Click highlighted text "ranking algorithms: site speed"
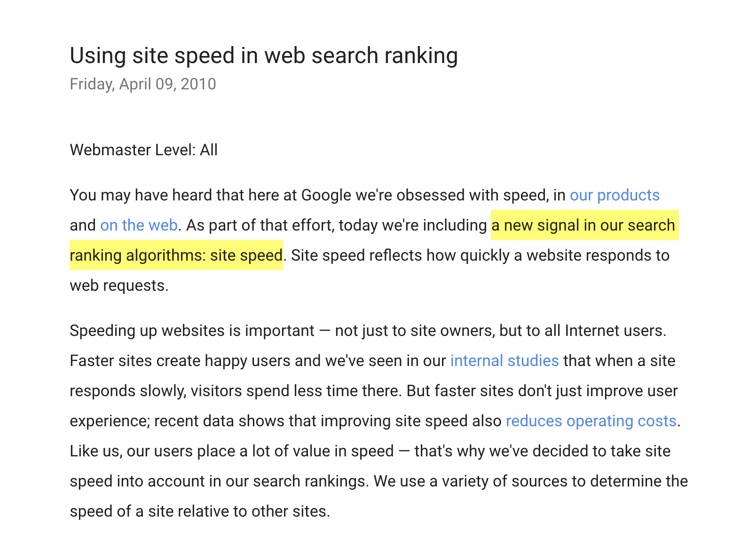The image size is (756, 542). (176, 255)
